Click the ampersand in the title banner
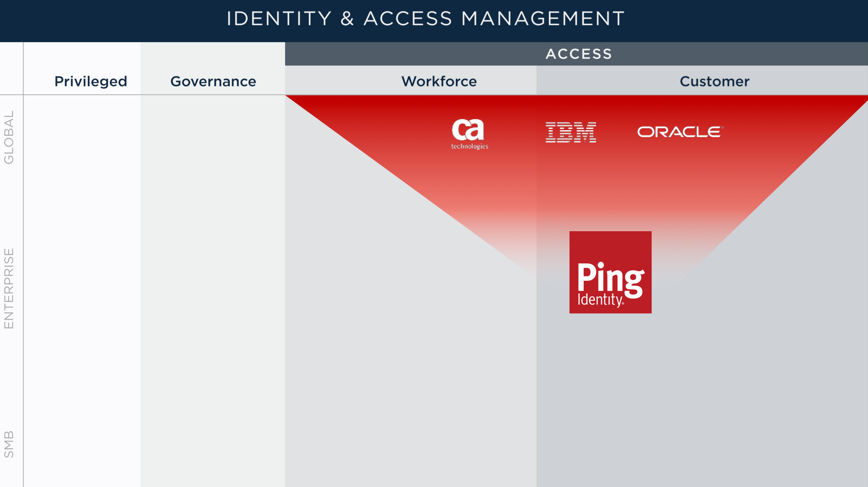 [x=347, y=19]
